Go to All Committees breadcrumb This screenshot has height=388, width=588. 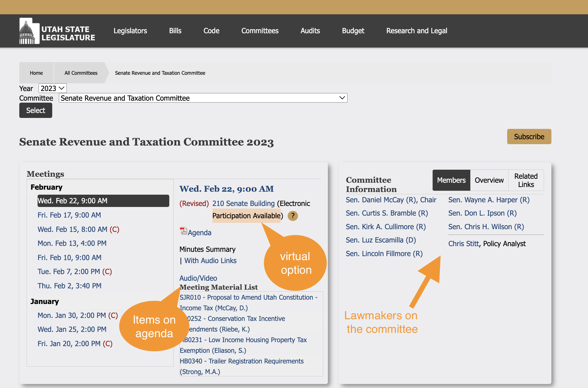point(81,73)
